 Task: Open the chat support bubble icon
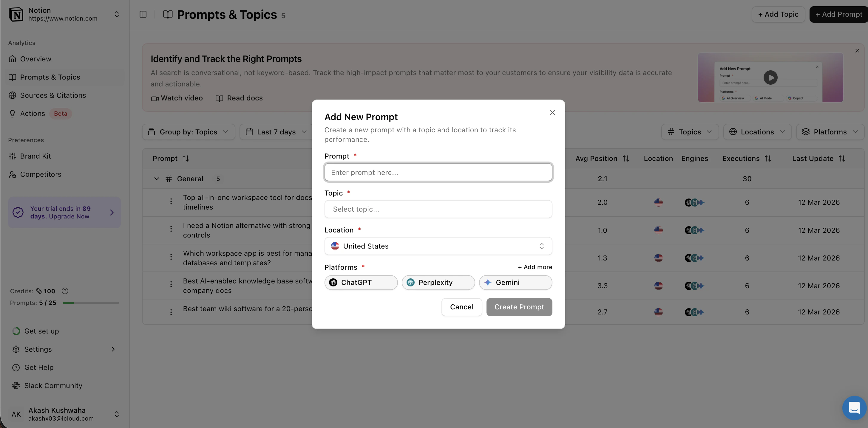click(854, 408)
